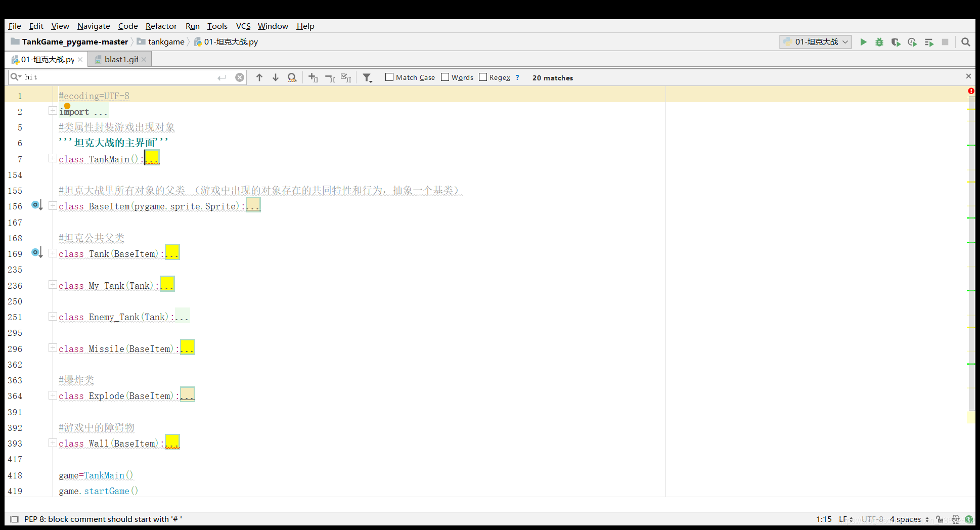The width and height of the screenshot is (980, 530).
Task: Jump to previous search occurrence arrow
Action: pyautogui.click(x=259, y=77)
